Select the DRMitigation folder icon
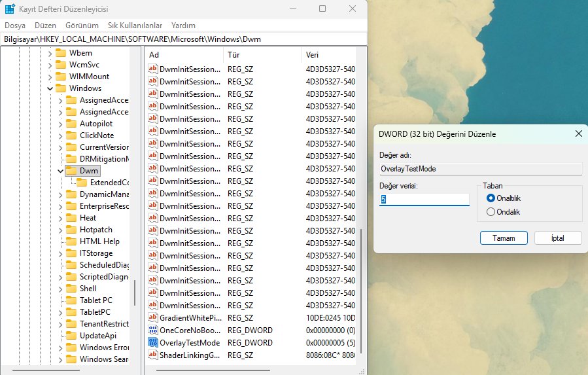Viewport: 588px width, 375px height. tap(71, 159)
